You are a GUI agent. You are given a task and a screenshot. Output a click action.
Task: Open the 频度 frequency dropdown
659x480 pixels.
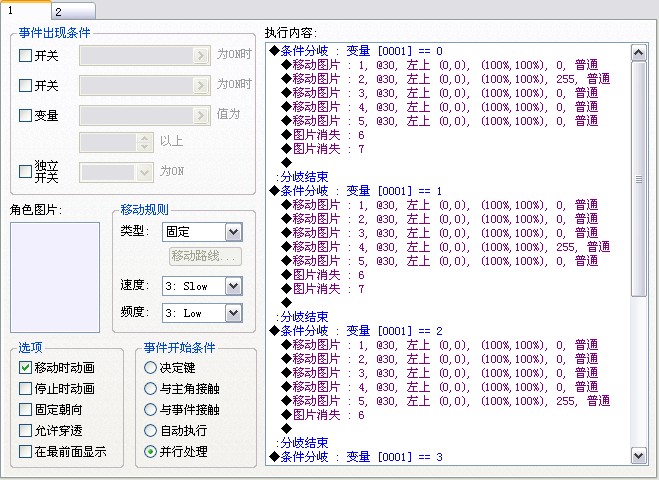(x=234, y=313)
